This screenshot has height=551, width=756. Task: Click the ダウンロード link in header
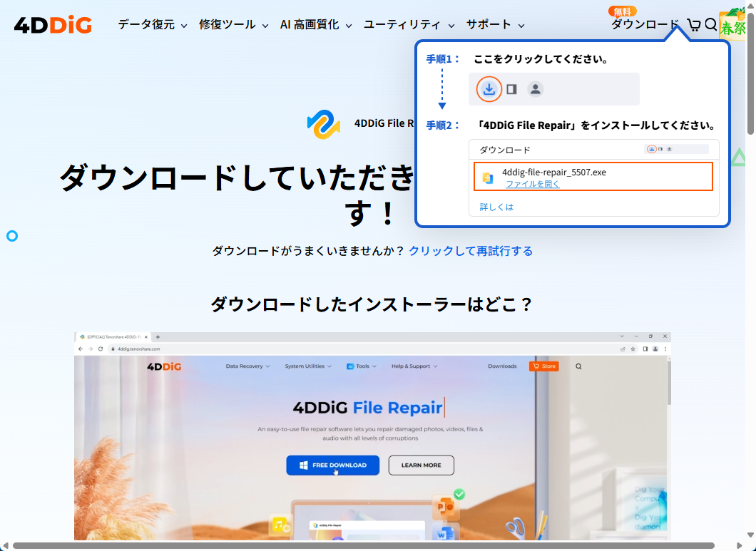[645, 24]
